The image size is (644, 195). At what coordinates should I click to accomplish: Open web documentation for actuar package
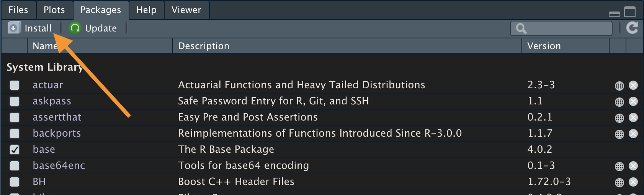(619, 86)
